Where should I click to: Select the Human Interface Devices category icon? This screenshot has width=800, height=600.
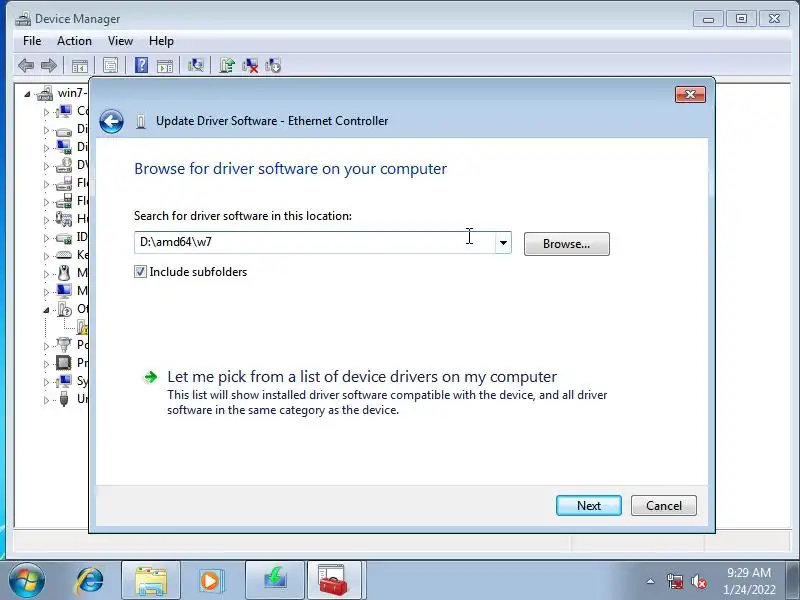(64, 219)
